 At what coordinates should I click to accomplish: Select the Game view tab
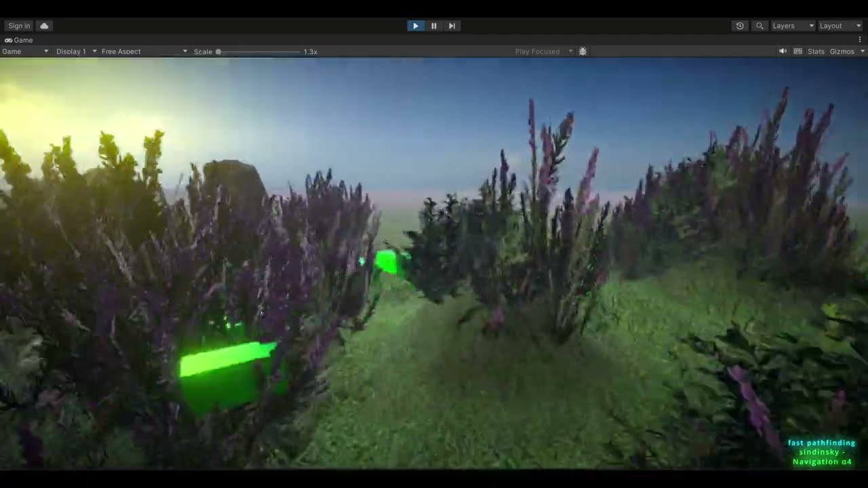pyautogui.click(x=19, y=40)
